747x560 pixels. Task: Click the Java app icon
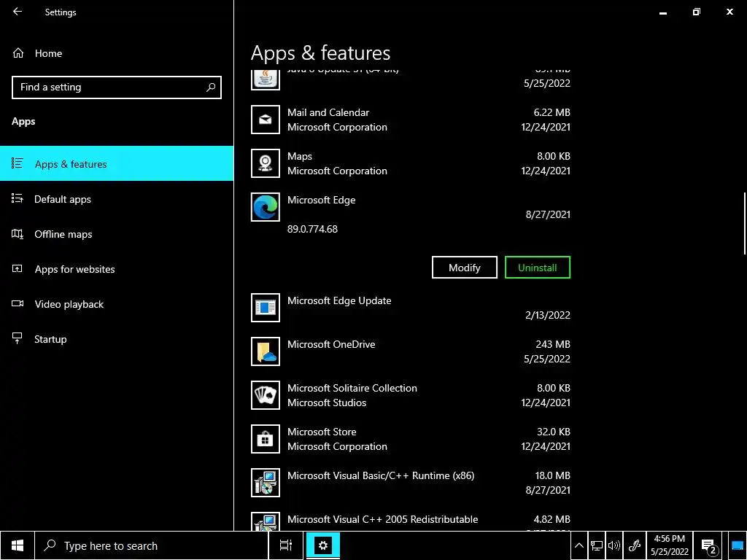point(266,79)
